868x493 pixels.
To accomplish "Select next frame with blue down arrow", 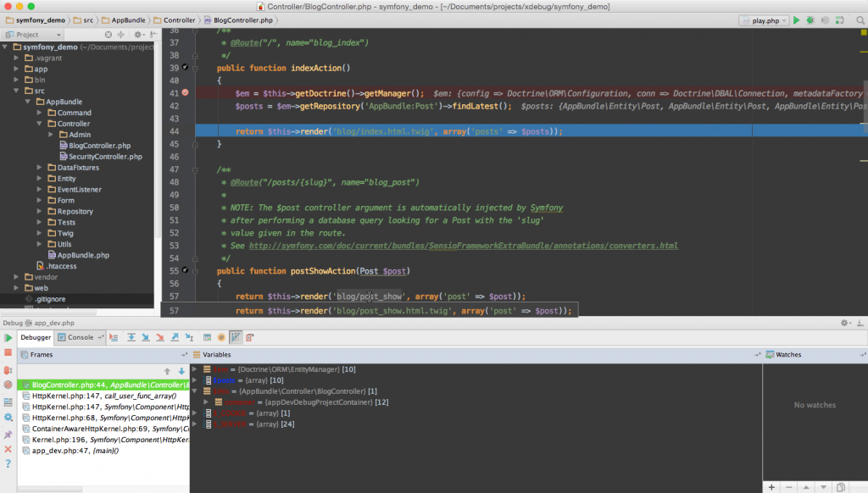I will pyautogui.click(x=181, y=371).
